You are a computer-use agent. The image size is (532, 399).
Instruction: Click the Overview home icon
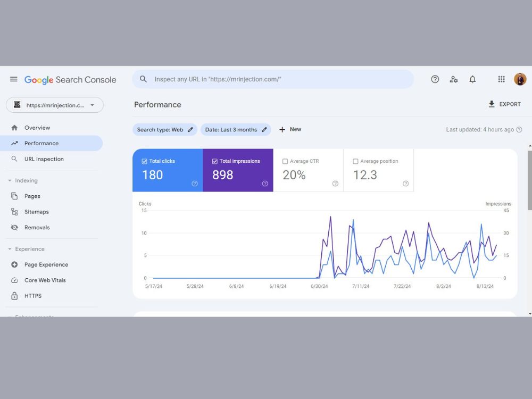(x=14, y=128)
